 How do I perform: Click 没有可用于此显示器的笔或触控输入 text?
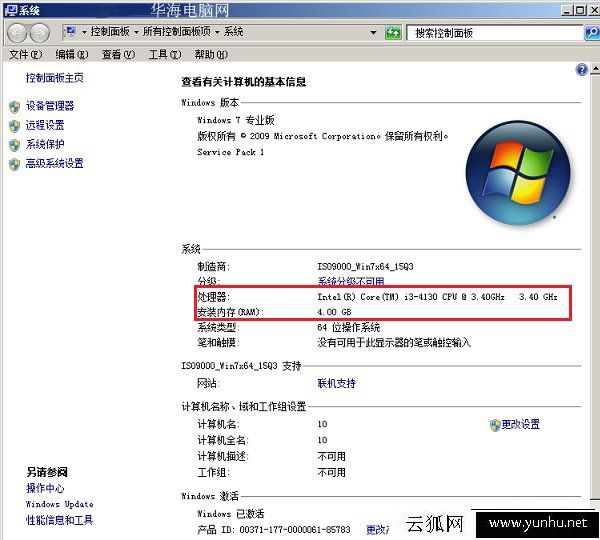click(x=394, y=343)
